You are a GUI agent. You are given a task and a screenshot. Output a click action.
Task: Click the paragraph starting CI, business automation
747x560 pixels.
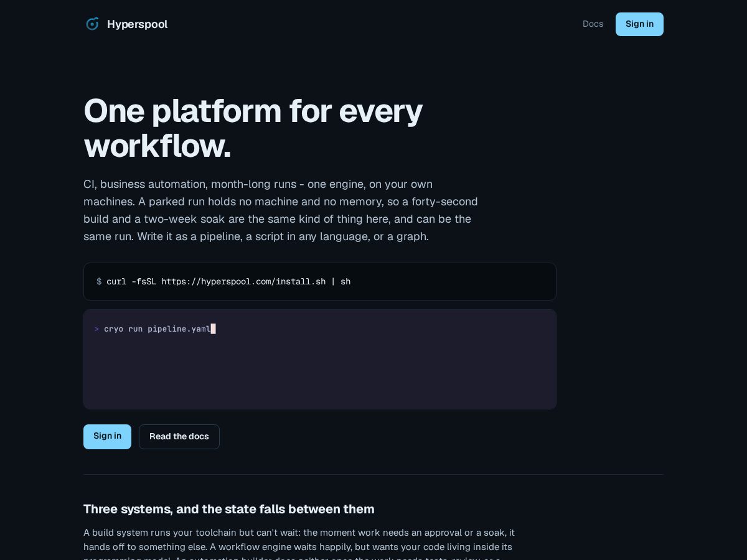281,210
